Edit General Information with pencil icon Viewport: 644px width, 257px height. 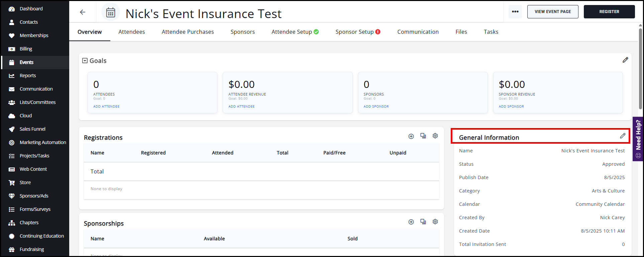(x=622, y=136)
